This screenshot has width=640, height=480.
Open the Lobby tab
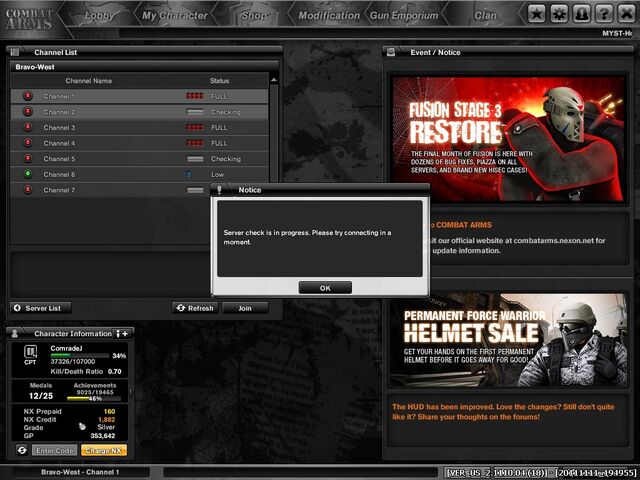pos(99,16)
